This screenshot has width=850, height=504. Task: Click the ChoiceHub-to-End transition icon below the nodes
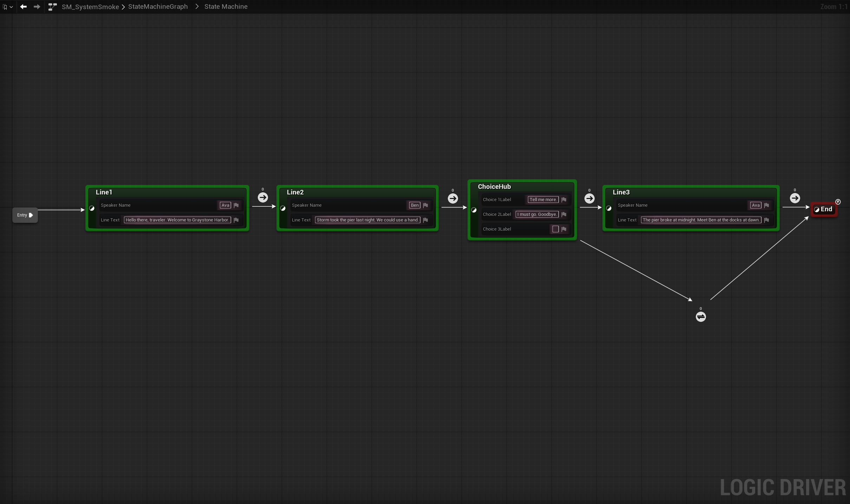[701, 317]
